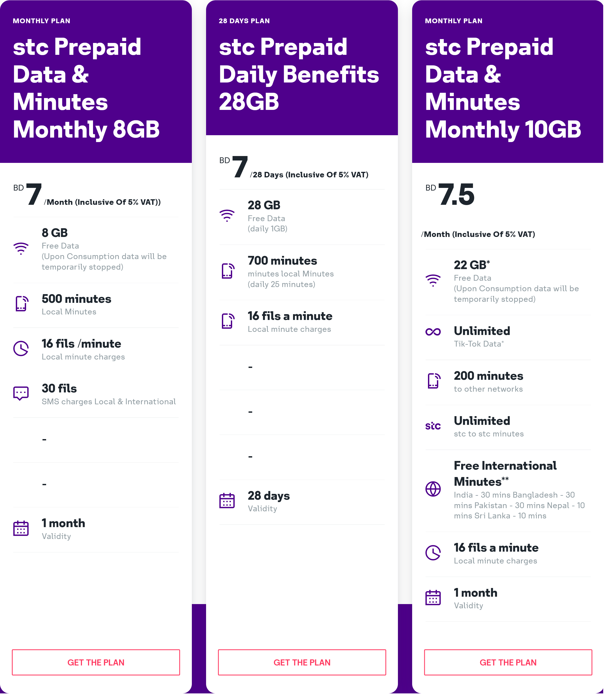Viewport: 609px width, 700px height.
Task: Click the stc logo beside Unlimited stc minutes
Action: [433, 426]
